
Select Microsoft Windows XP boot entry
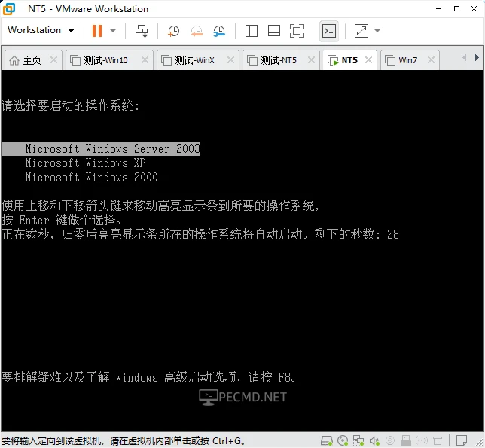click(85, 163)
